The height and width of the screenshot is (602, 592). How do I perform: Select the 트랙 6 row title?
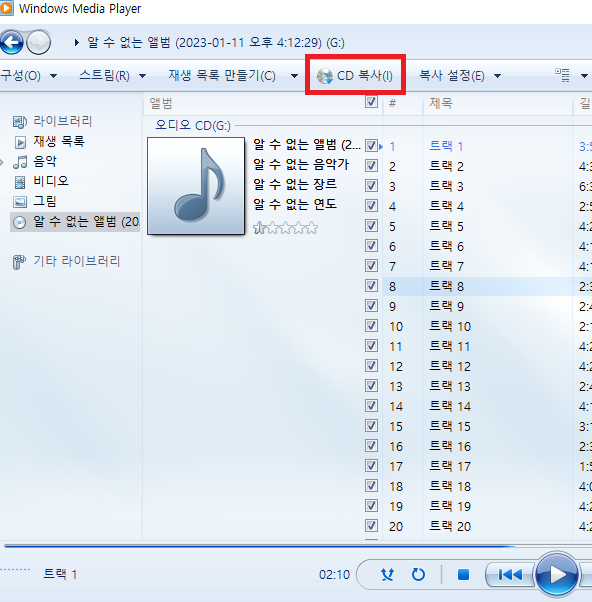click(x=446, y=246)
